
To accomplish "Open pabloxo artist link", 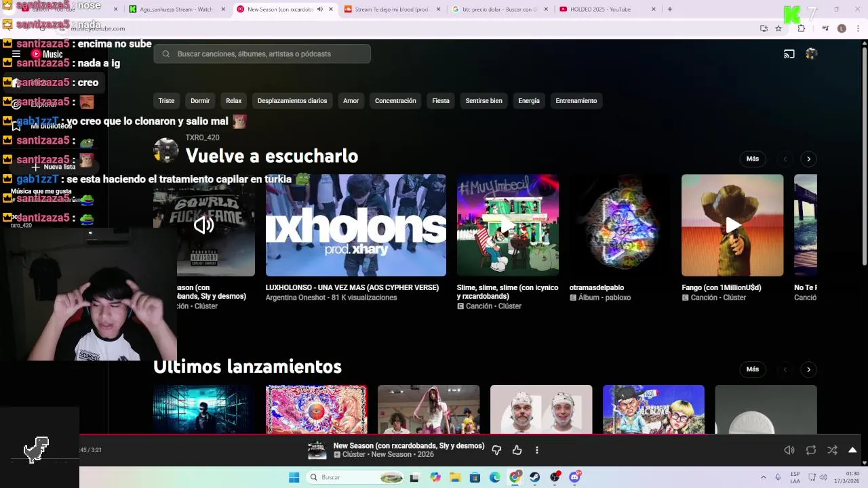I will (x=617, y=298).
